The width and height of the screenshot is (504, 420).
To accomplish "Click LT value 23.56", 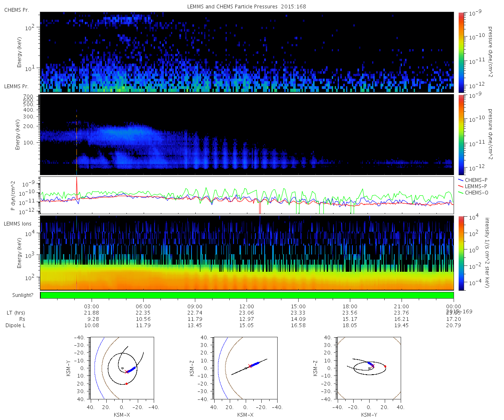I will [350, 313].
